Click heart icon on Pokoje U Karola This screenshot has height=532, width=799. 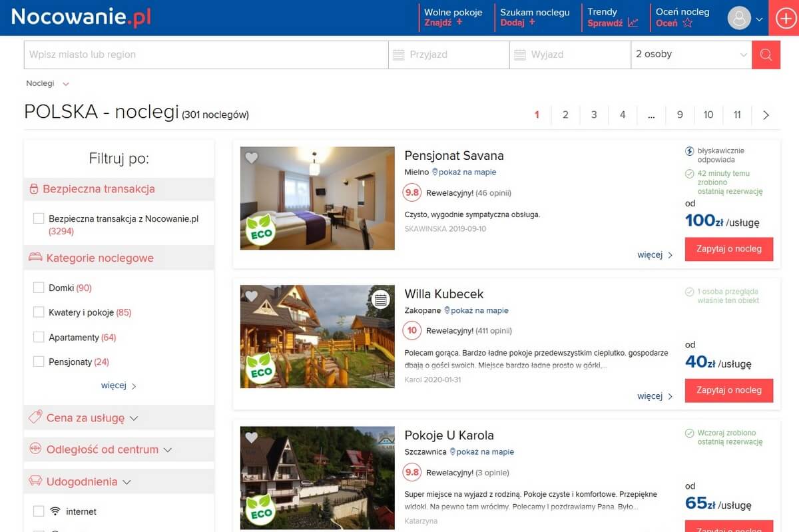pos(252,437)
